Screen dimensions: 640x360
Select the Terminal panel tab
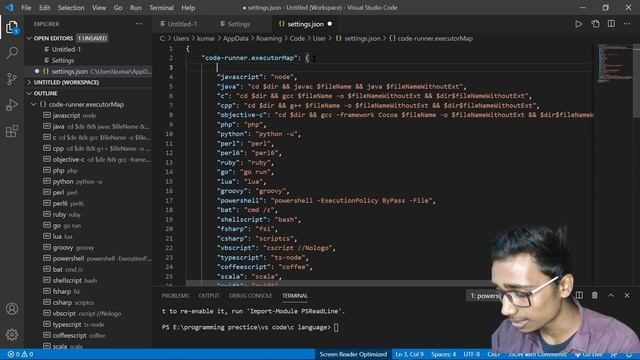295,296
